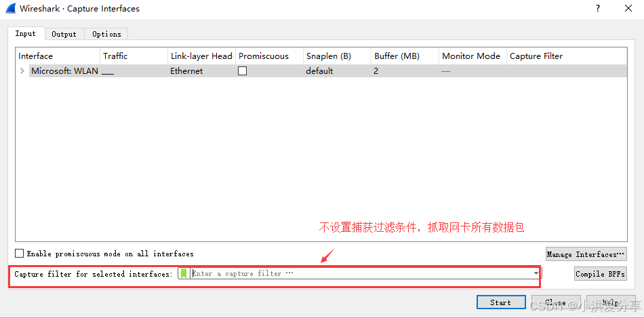Click the Help button
Viewport: 644px width, 318px height.
pyautogui.click(x=610, y=302)
